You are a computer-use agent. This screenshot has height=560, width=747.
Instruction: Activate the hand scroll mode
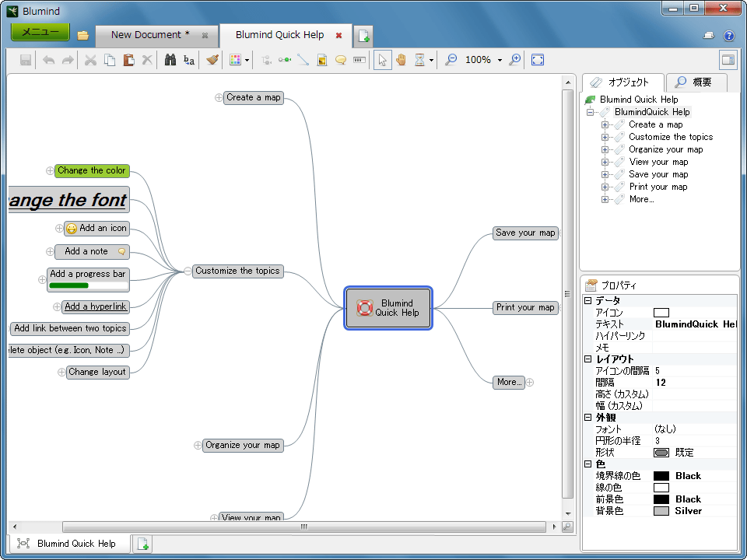(402, 60)
